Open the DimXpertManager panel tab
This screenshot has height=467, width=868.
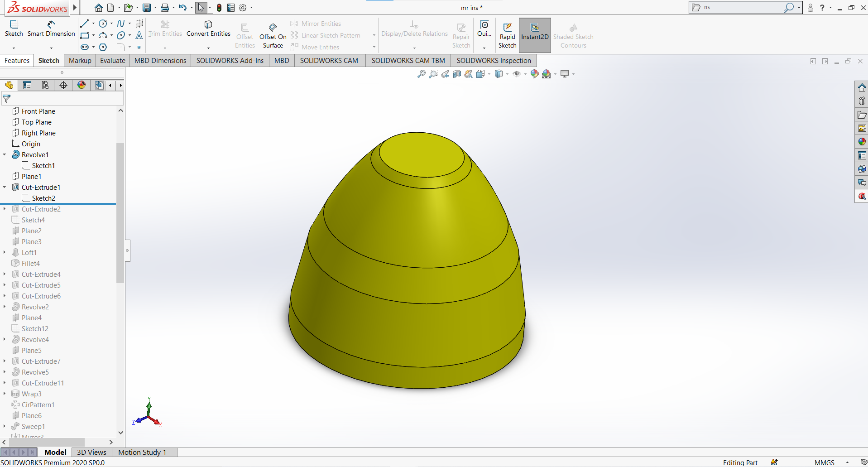click(63, 85)
